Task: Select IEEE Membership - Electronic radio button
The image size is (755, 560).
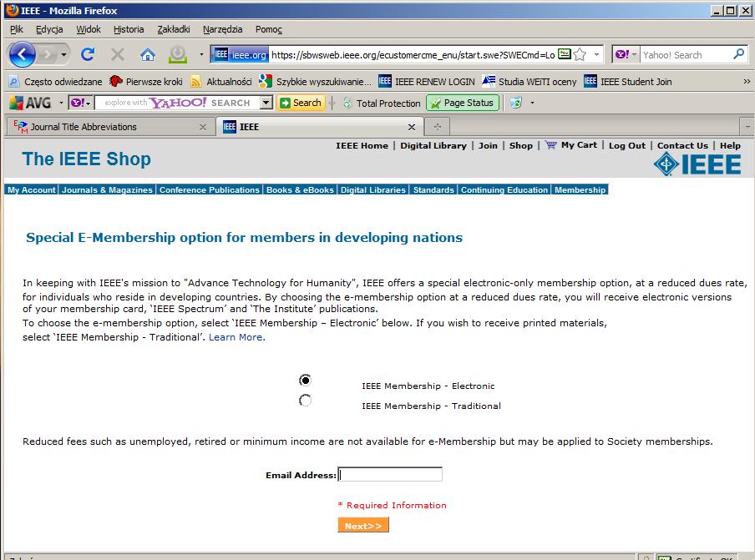Action: 305,380
